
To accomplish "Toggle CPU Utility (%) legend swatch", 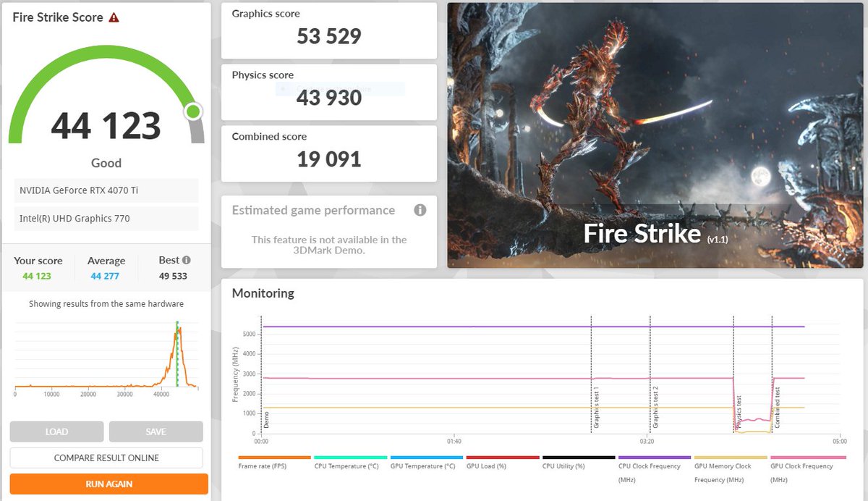I will pos(579,458).
